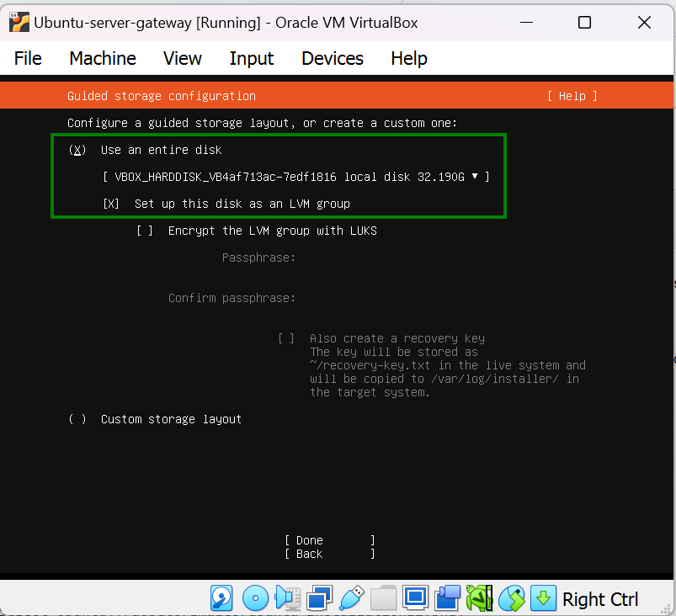Click the VirtualBox app icon in title bar
This screenshot has height=616, width=676.
(19, 22)
